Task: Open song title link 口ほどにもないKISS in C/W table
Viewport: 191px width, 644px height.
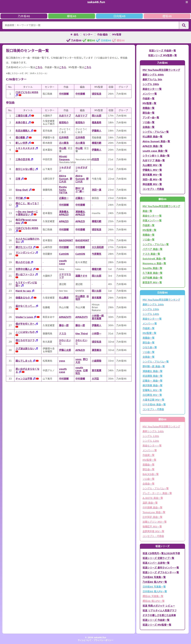Action: 27,93
